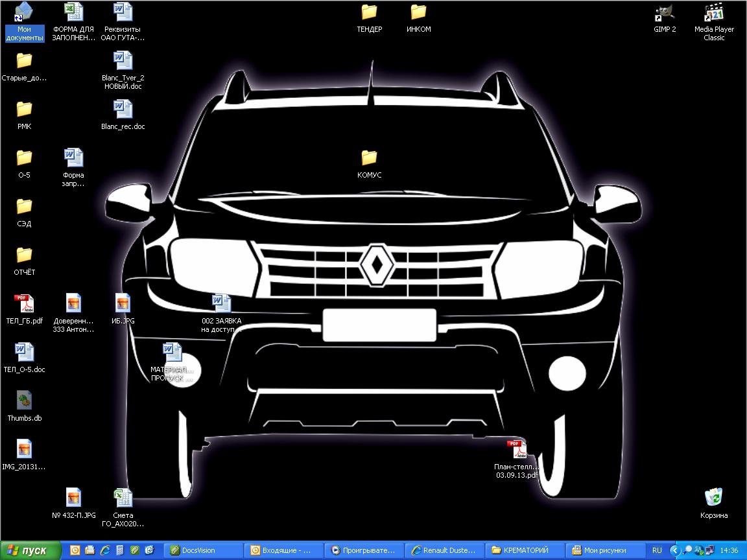Switch to the Проигрывате... taskbar window
The width and height of the screenshot is (747, 560).
[x=364, y=550]
